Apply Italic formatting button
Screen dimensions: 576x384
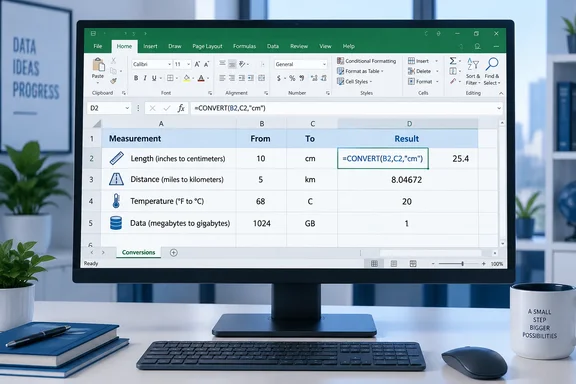pyautogui.click(x=145, y=78)
